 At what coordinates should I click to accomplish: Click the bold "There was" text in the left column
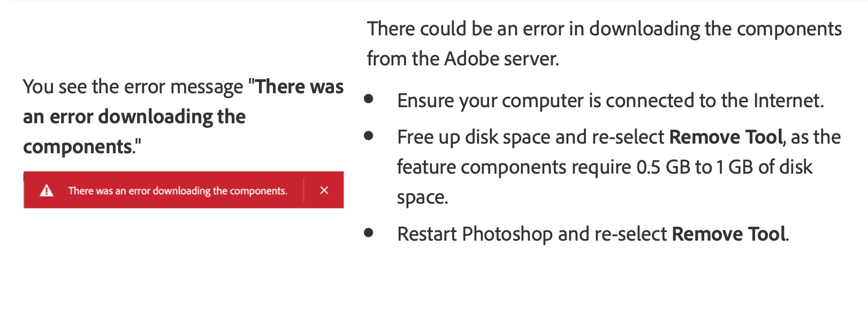coord(300,87)
